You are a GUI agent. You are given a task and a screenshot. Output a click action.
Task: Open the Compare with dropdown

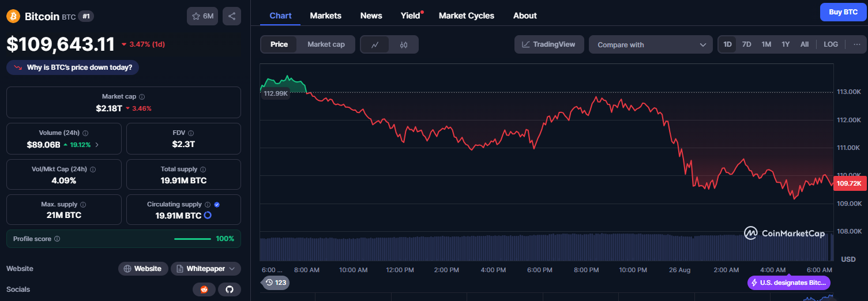point(651,44)
